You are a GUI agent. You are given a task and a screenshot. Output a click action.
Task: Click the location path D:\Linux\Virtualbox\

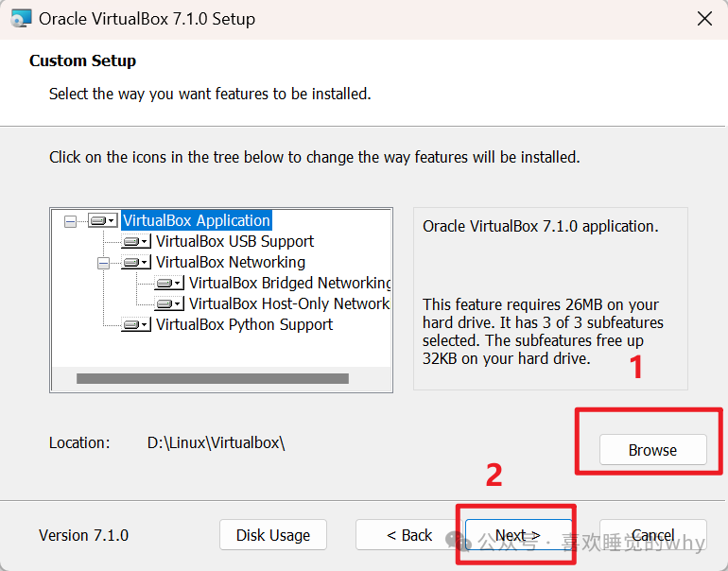pos(216,442)
